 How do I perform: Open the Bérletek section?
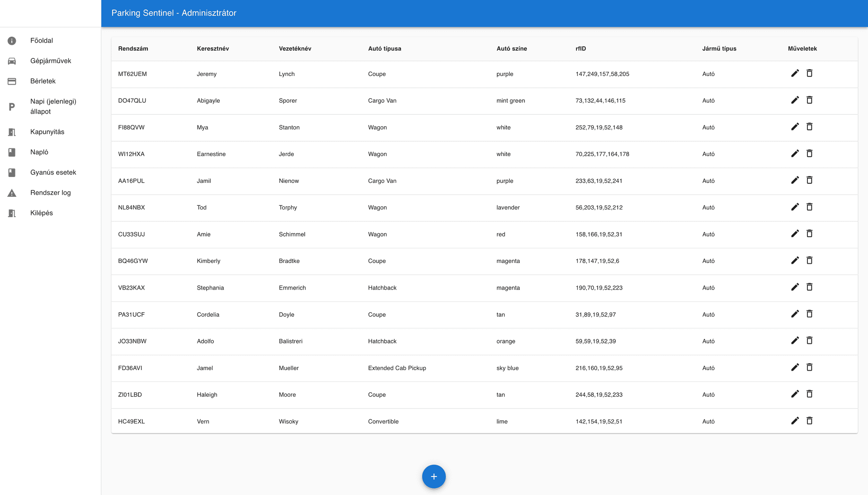pos(50,81)
